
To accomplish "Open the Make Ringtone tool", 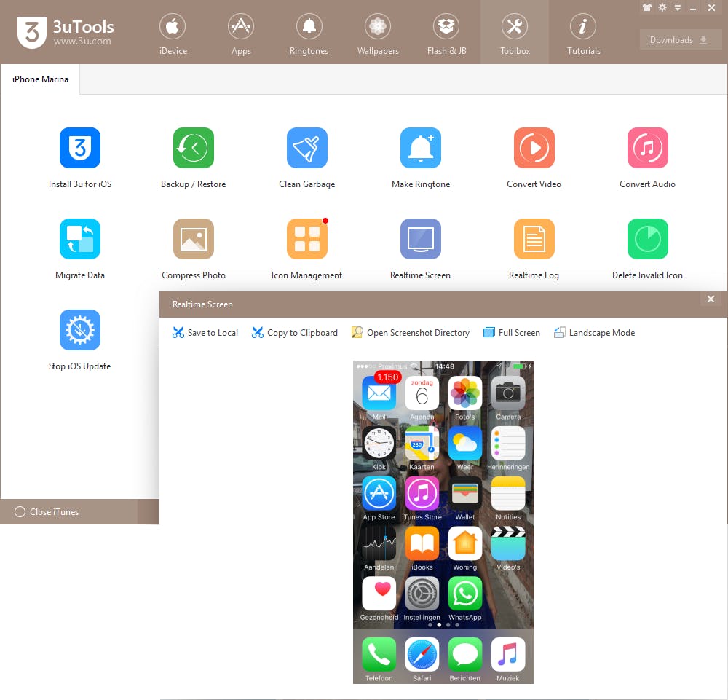I will coord(420,157).
